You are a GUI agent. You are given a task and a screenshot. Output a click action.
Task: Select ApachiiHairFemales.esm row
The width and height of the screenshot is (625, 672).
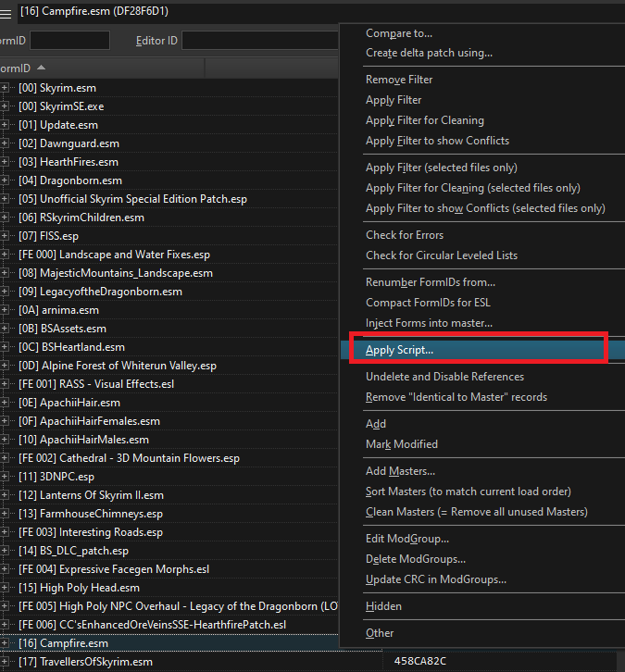click(89, 421)
